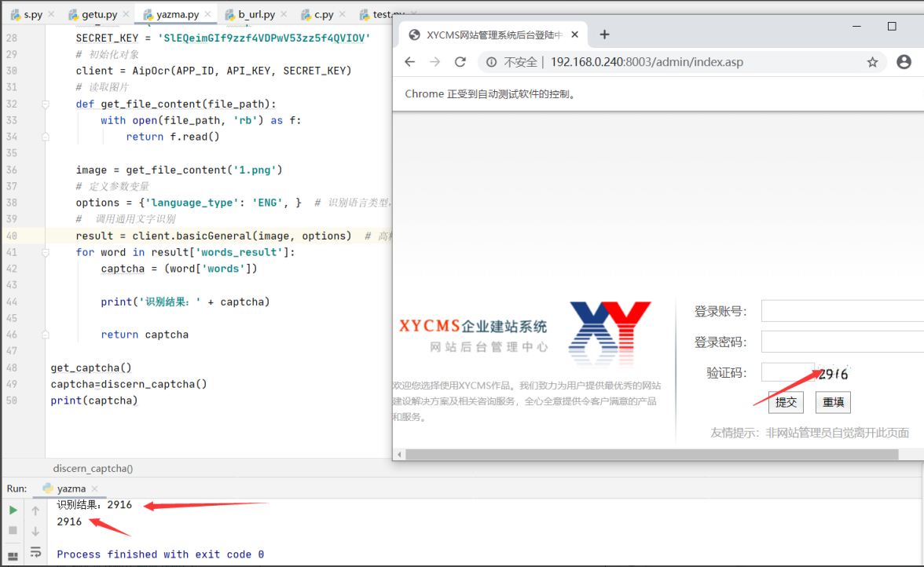The width and height of the screenshot is (924, 567).
Task: Rerun yazma with the green play icon
Action: point(13,510)
